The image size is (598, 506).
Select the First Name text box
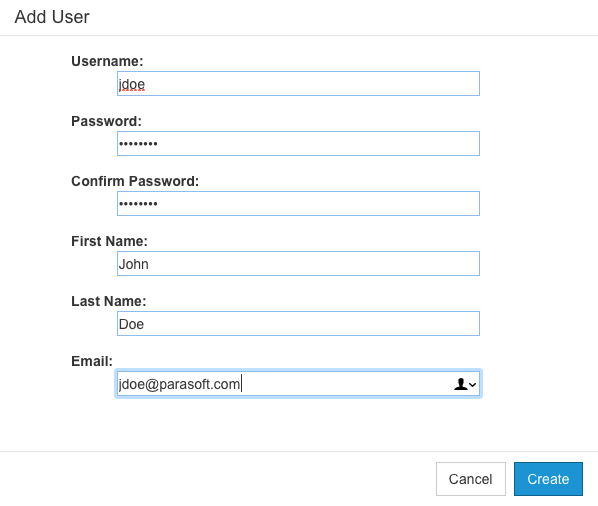pos(298,263)
